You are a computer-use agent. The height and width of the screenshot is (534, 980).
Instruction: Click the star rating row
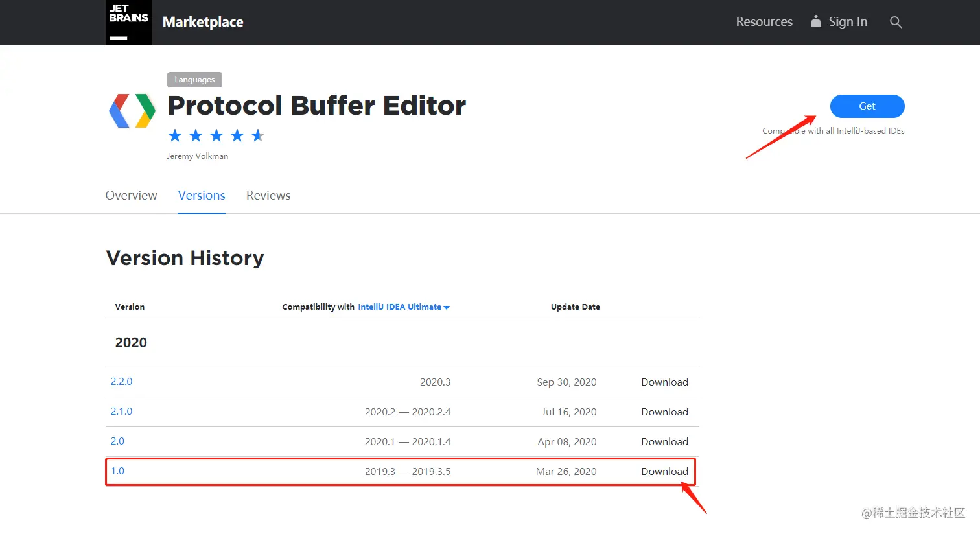tap(216, 135)
